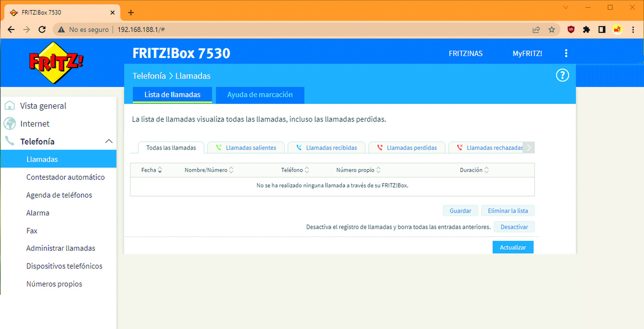The width and height of the screenshot is (644, 329).
Task: Show Llamadas perdidas
Action: 407,148
